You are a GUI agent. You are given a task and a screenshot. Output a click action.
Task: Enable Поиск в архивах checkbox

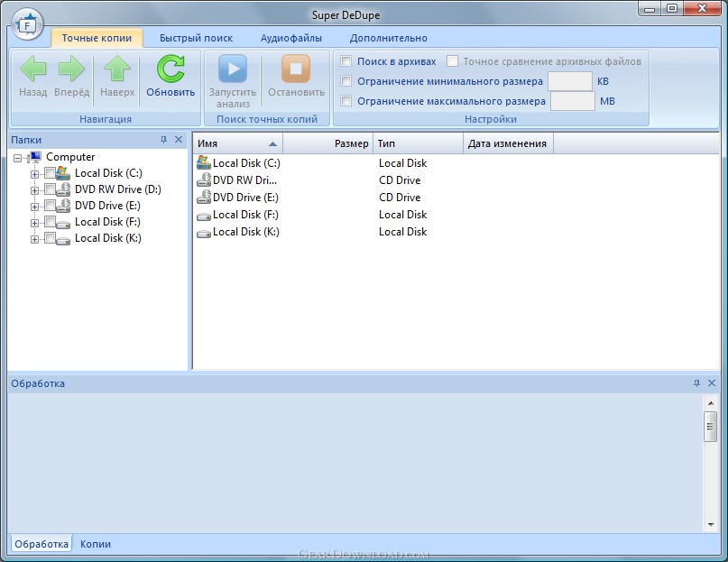346,60
